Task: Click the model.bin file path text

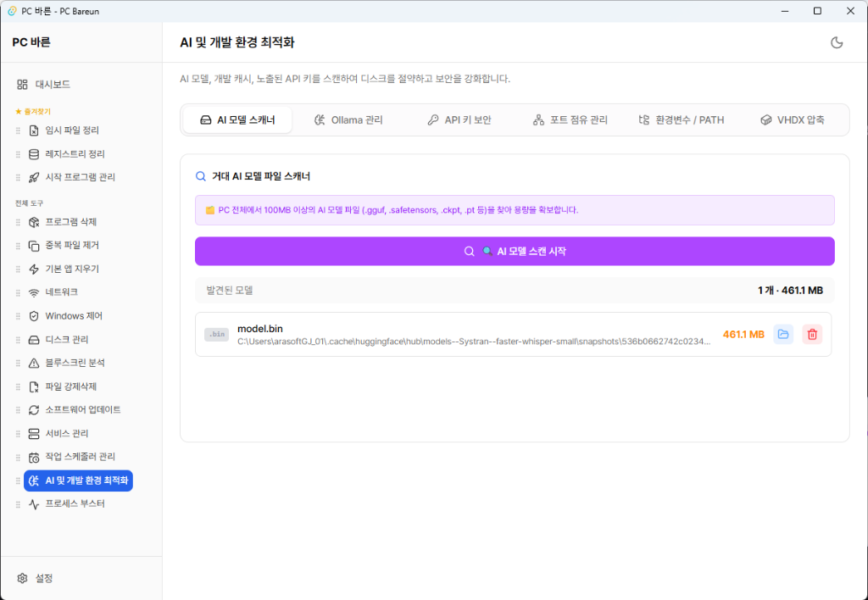Action: (474, 342)
